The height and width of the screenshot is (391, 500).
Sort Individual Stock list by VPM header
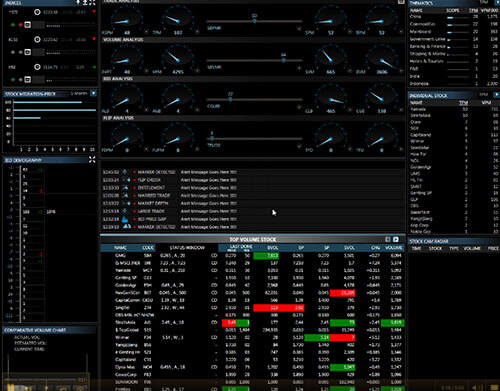tap(486, 103)
